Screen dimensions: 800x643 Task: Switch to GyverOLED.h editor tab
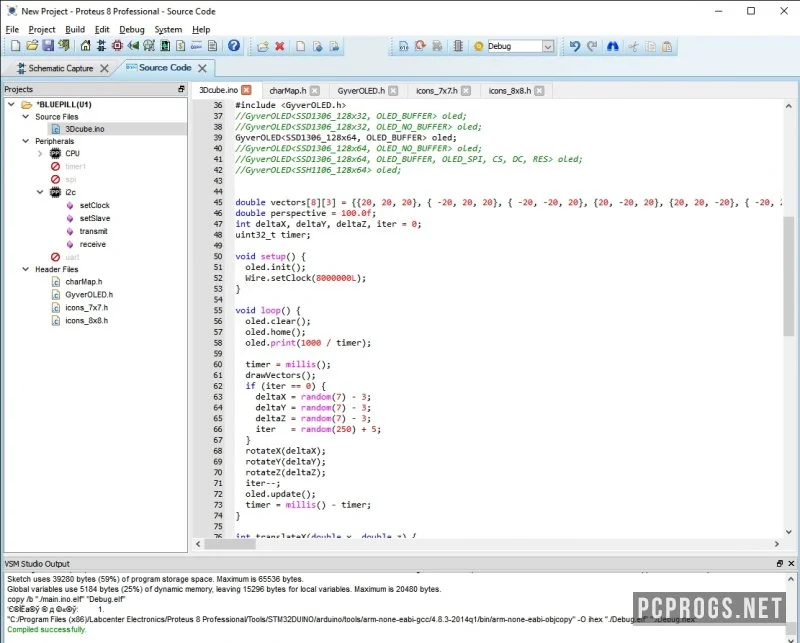pyautogui.click(x=361, y=90)
